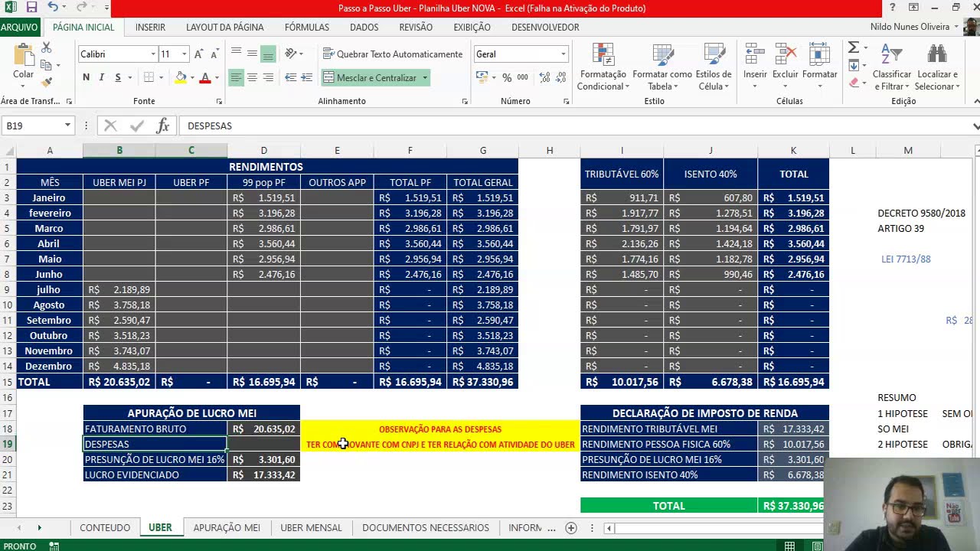Viewport: 980px width, 551px height.
Task: Toggle left text alignment
Action: 236,77
